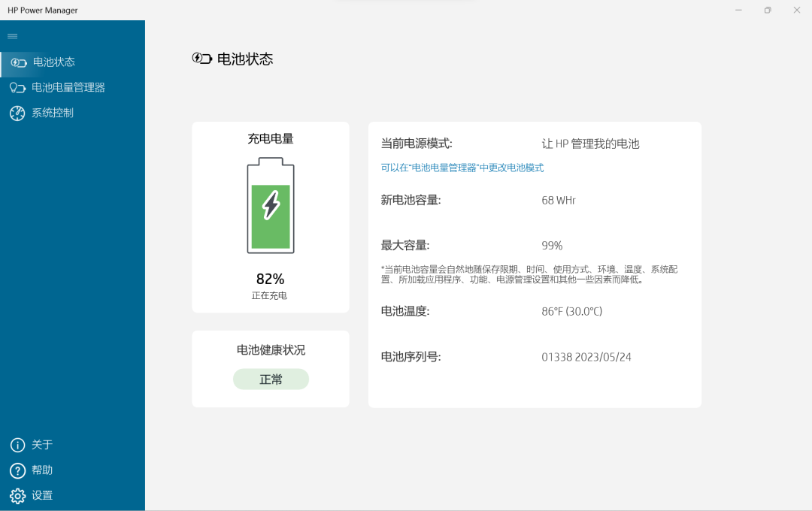The height and width of the screenshot is (511, 812).
Task: Click the 86°F (30.0°C) temperature value
Action: (571, 311)
